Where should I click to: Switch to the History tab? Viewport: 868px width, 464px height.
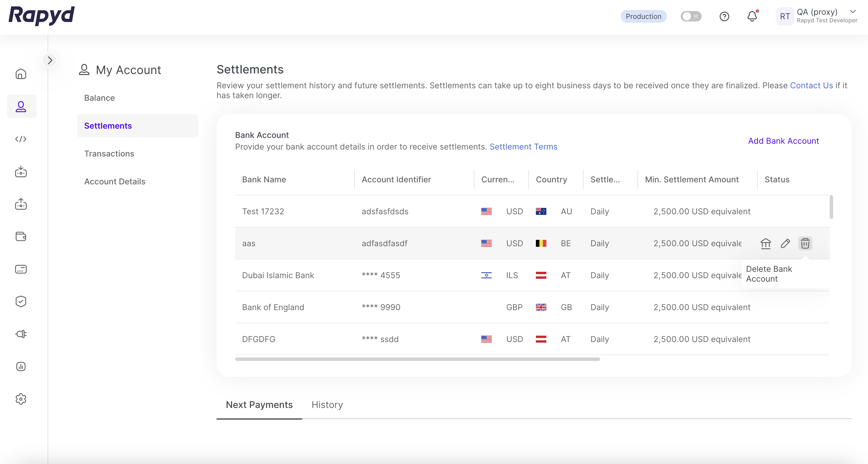(327, 405)
